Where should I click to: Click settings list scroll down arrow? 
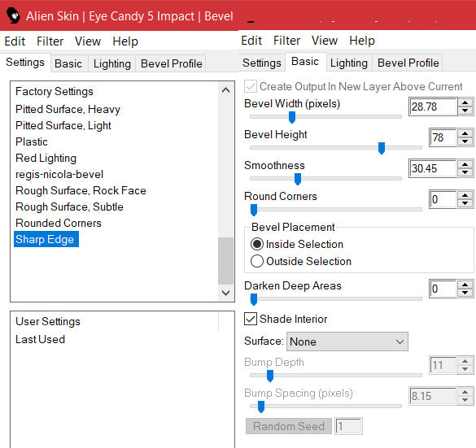(x=225, y=293)
